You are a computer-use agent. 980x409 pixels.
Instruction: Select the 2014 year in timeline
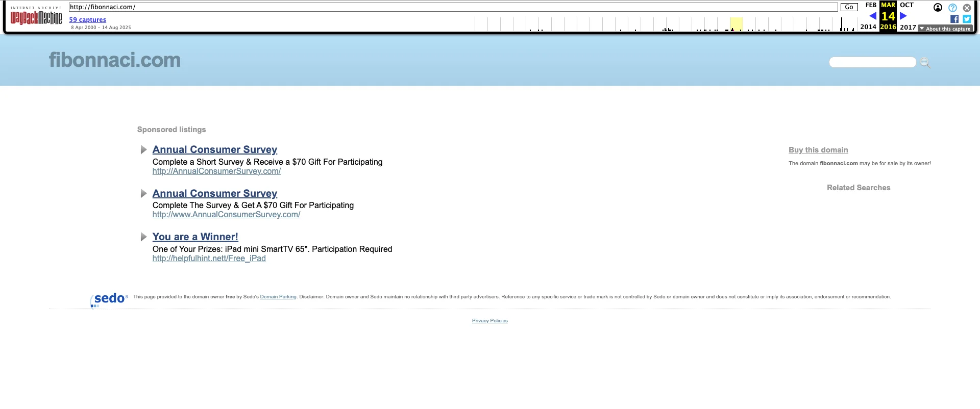click(868, 27)
